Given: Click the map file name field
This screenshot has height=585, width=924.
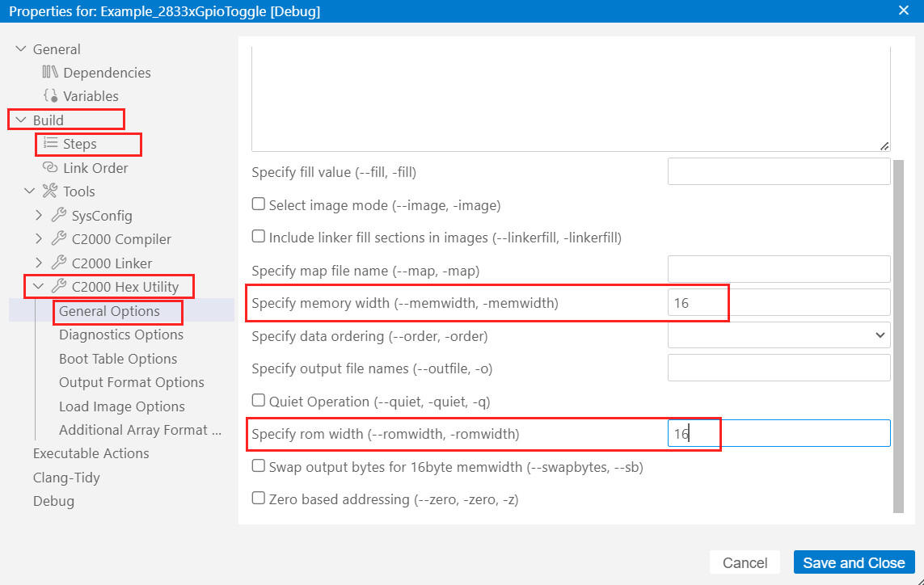Looking at the screenshot, I should pos(778,269).
